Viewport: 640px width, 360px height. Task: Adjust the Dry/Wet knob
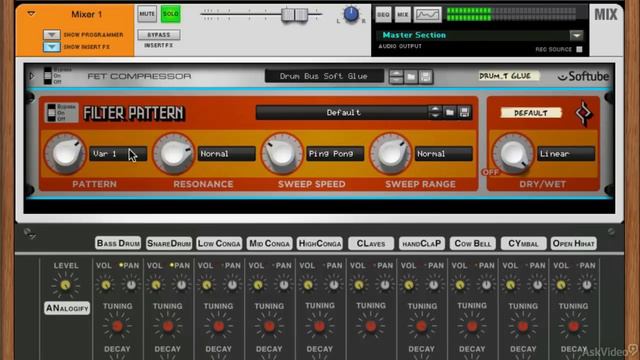coord(513,154)
